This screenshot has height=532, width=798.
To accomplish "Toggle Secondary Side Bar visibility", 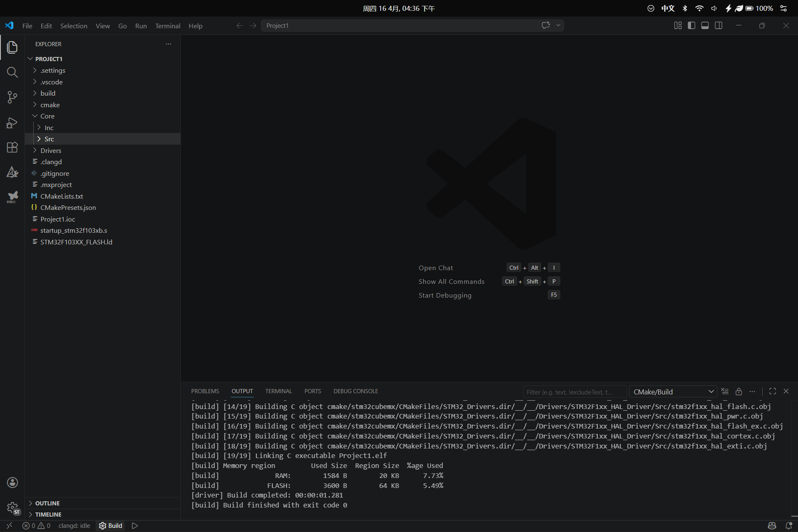I will 719,26.
